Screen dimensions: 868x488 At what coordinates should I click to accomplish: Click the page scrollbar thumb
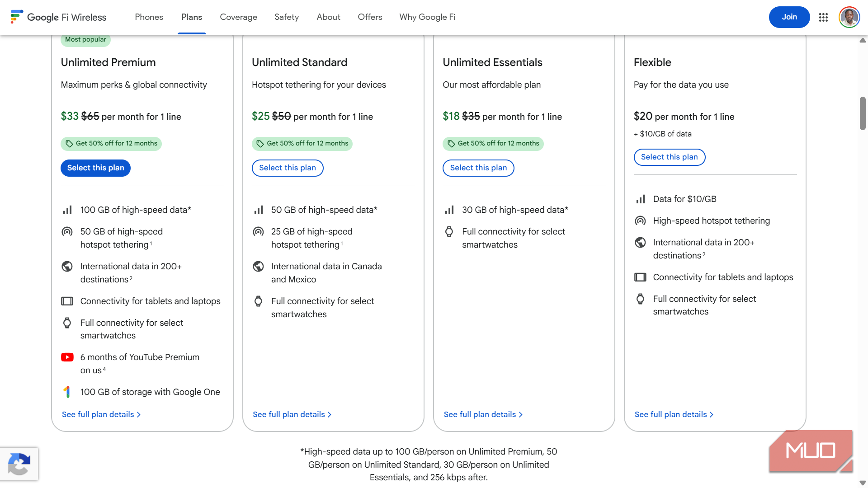[x=863, y=113]
